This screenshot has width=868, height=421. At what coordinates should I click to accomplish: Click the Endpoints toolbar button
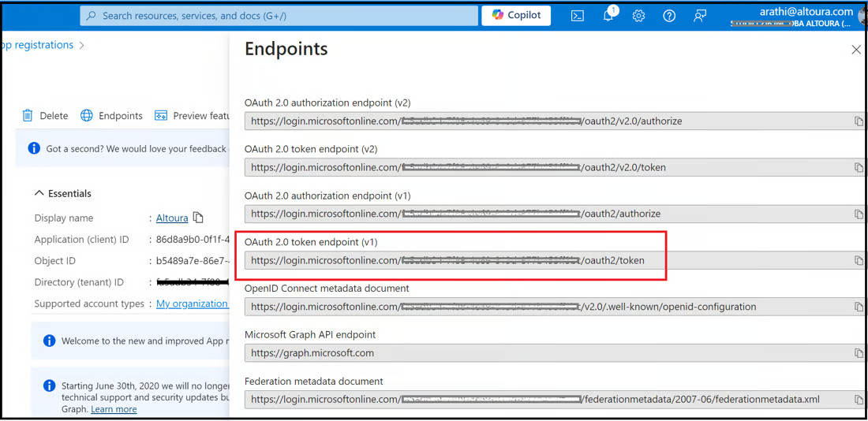111,116
